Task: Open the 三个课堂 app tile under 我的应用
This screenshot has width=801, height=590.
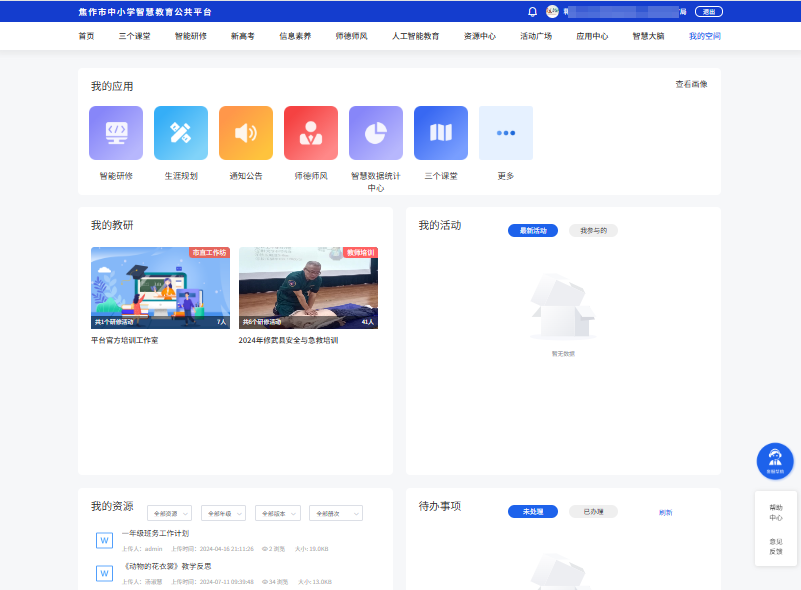Action: [x=441, y=133]
